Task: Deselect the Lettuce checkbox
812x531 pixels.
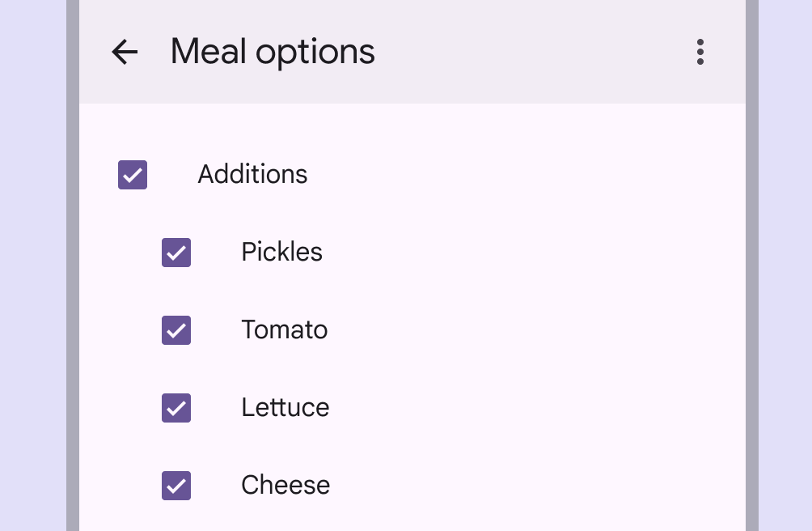Action: (x=176, y=408)
